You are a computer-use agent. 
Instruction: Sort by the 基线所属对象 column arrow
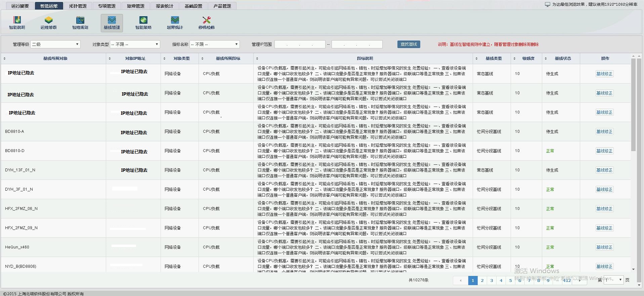pyautogui.click(x=5, y=59)
